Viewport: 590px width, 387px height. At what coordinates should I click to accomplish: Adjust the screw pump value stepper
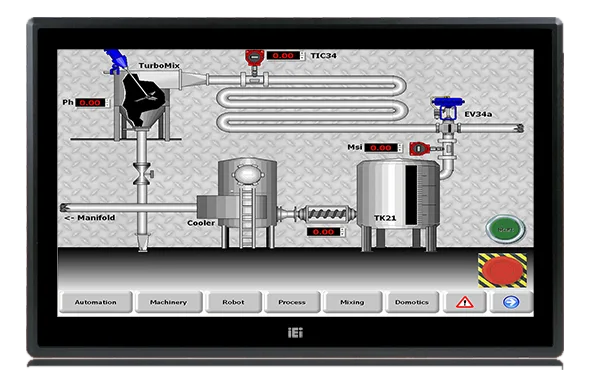coord(342,232)
